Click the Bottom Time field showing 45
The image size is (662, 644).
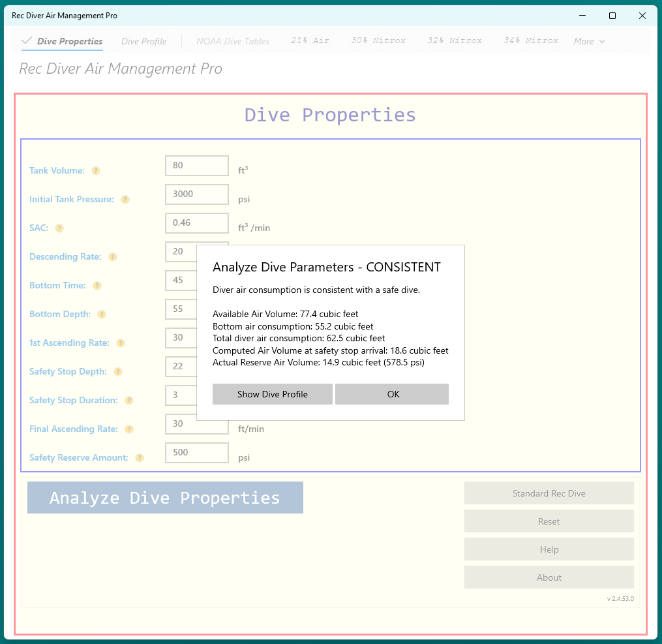[x=181, y=281]
